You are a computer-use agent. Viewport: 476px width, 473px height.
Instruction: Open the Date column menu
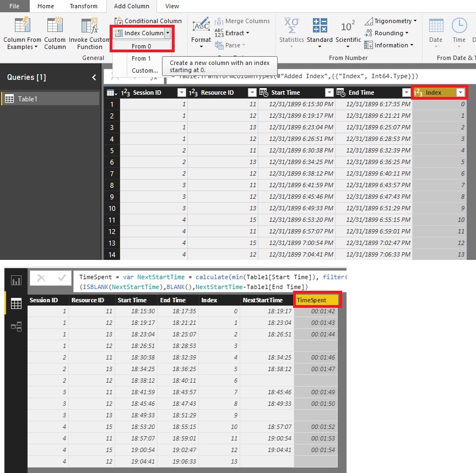pyautogui.click(x=436, y=34)
